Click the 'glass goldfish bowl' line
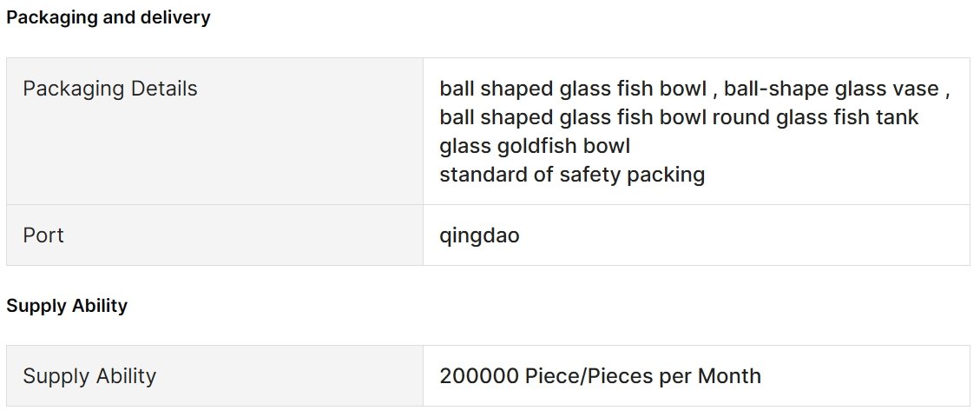This screenshot has height=417, width=980. coord(535,146)
